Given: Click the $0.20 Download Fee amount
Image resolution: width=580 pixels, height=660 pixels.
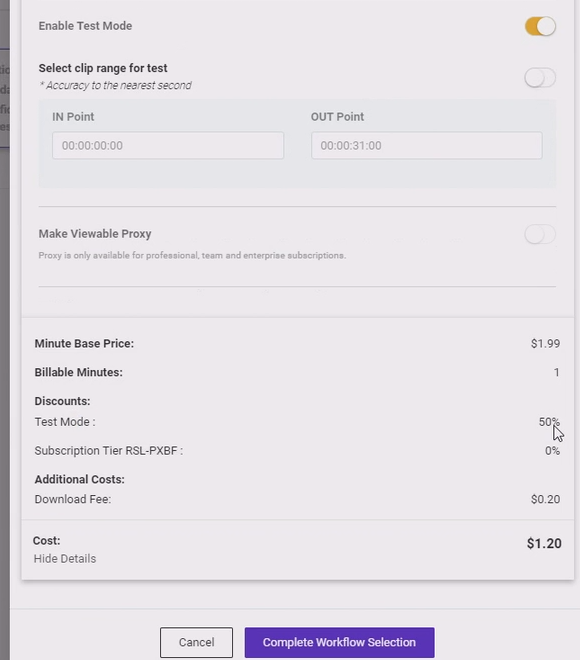Looking at the screenshot, I should pyautogui.click(x=545, y=499).
